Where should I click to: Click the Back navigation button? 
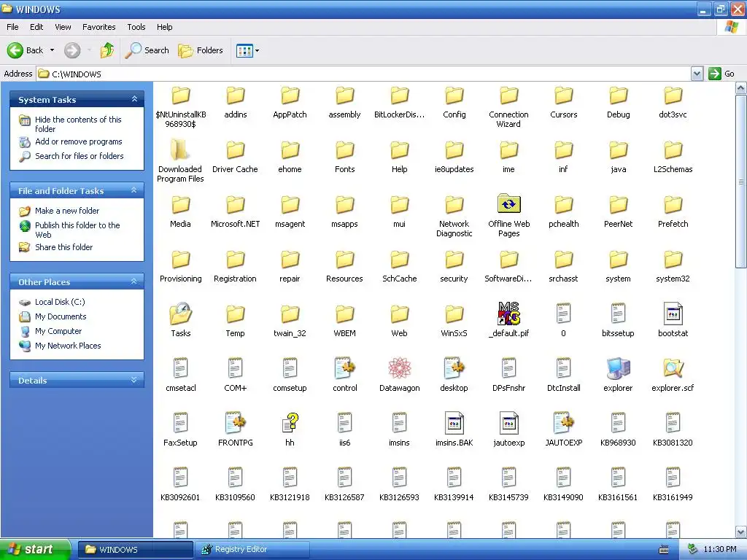pos(25,50)
